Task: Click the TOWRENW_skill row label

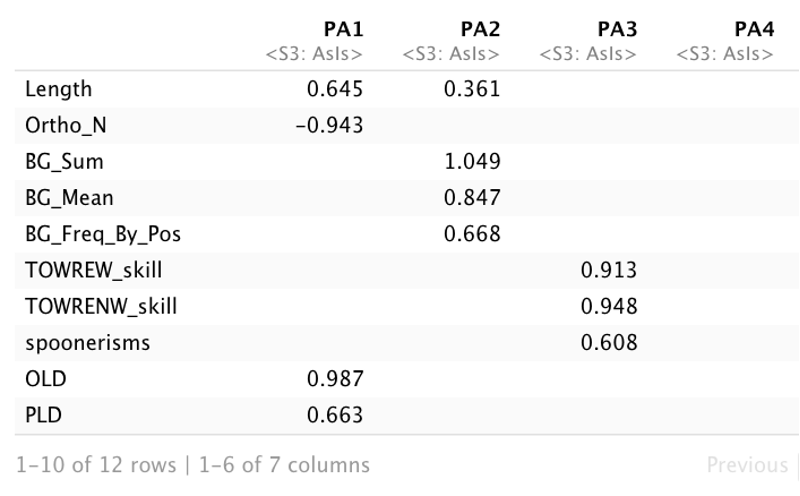Action: (101, 307)
